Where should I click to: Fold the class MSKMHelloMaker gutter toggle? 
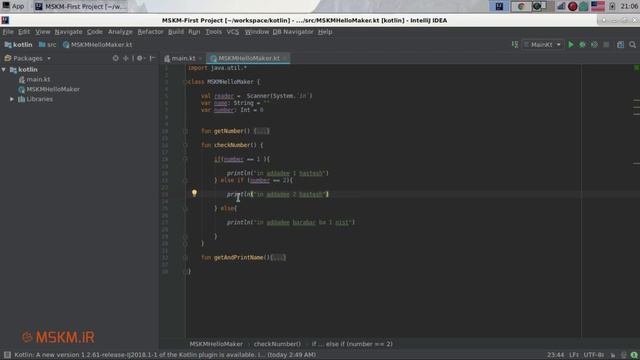185,82
